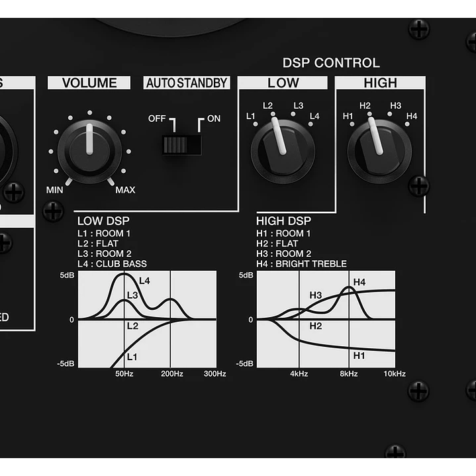Click the OFF label of standby switch
The image size is (476, 476).
click(x=157, y=119)
